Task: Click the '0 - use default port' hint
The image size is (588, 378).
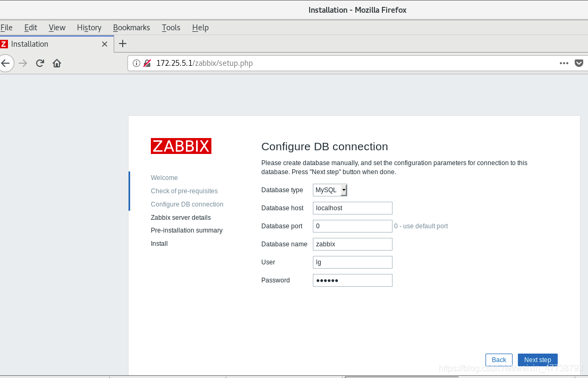Action: point(421,226)
